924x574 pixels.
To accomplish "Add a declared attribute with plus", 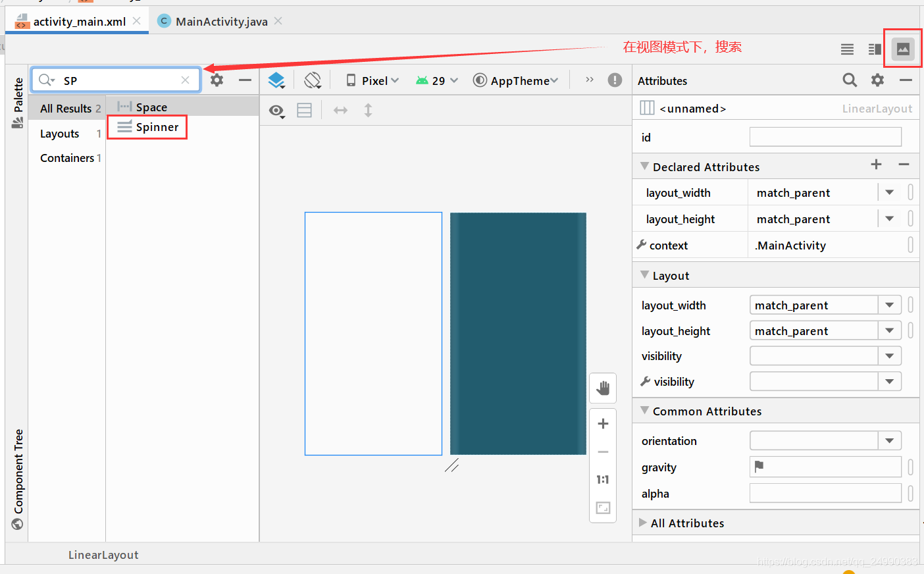I will pyautogui.click(x=876, y=165).
